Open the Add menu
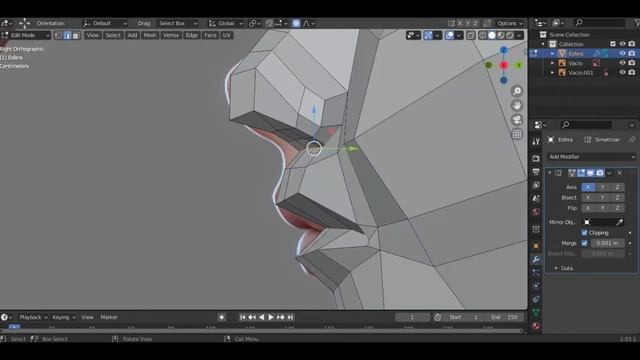 pos(132,36)
